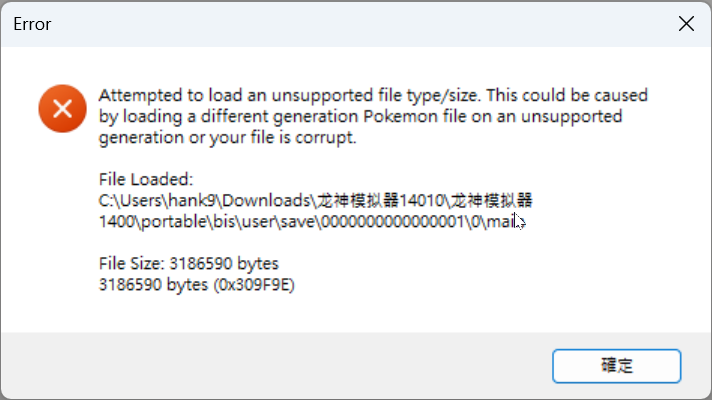This screenshot has width=712, height=400.
Task: Close the Error dialog window
Action: (684, 24)
